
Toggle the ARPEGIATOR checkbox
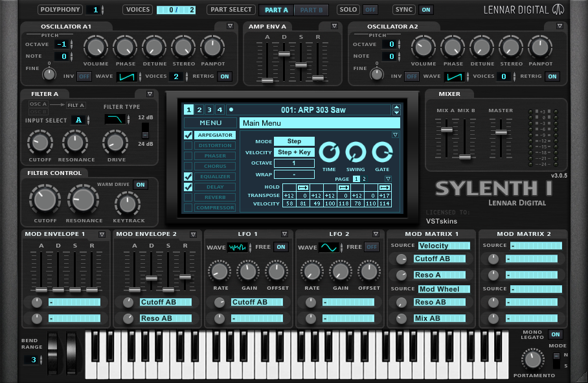[188, 135]
